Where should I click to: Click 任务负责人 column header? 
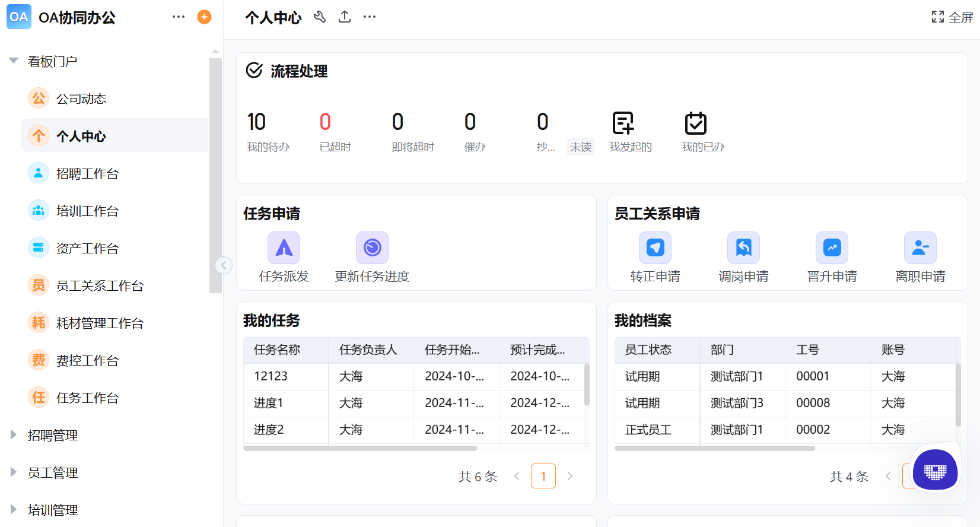[371, 350]
